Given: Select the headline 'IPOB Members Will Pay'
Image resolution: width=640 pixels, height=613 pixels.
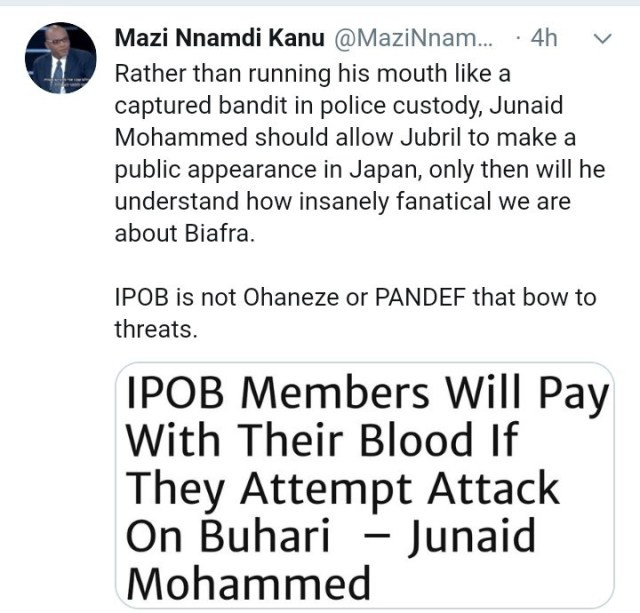Looking at the screenshot, I should tap(367, 393).
